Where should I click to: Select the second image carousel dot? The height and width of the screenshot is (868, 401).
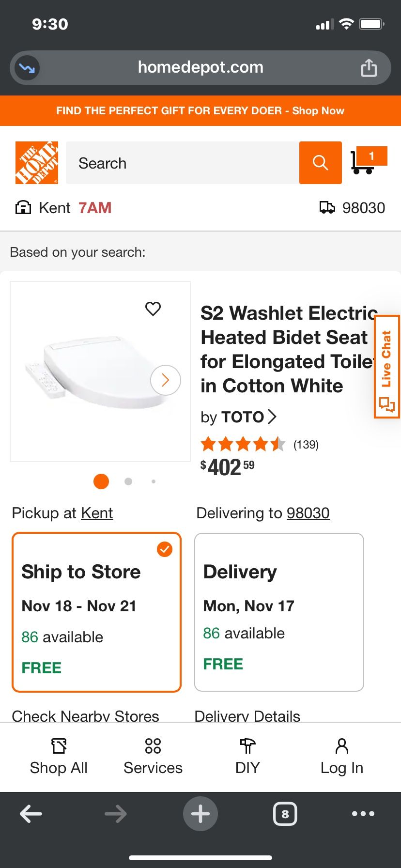(x=128, y=481)
